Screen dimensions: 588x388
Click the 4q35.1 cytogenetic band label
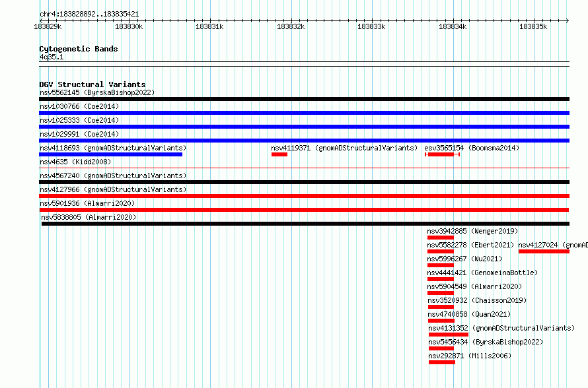click(x=52, y=57)
